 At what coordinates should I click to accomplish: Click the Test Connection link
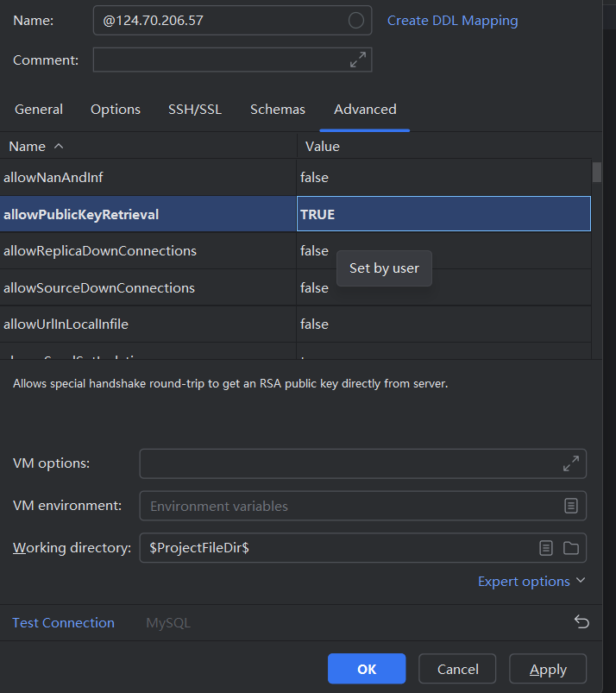click(63, 623)
